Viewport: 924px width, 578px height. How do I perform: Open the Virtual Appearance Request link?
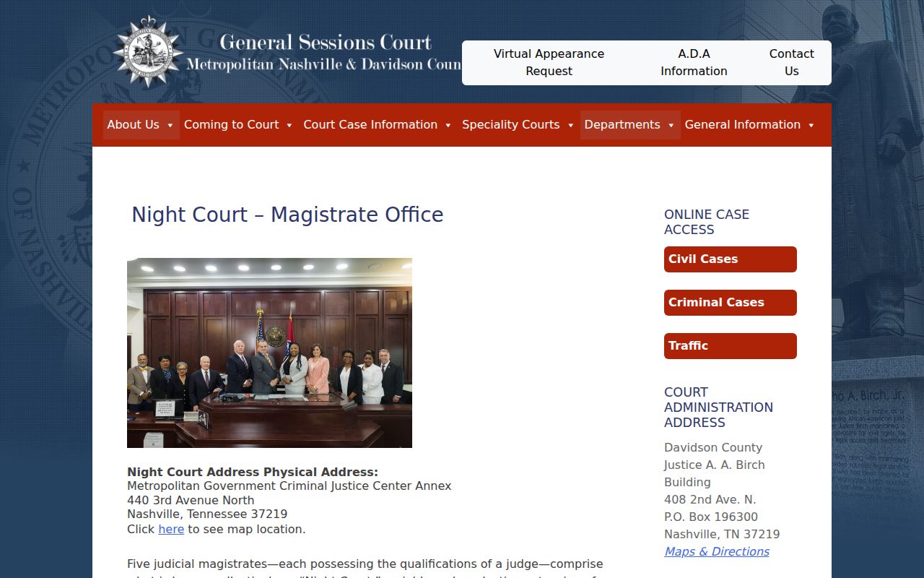tap(549, 62)
